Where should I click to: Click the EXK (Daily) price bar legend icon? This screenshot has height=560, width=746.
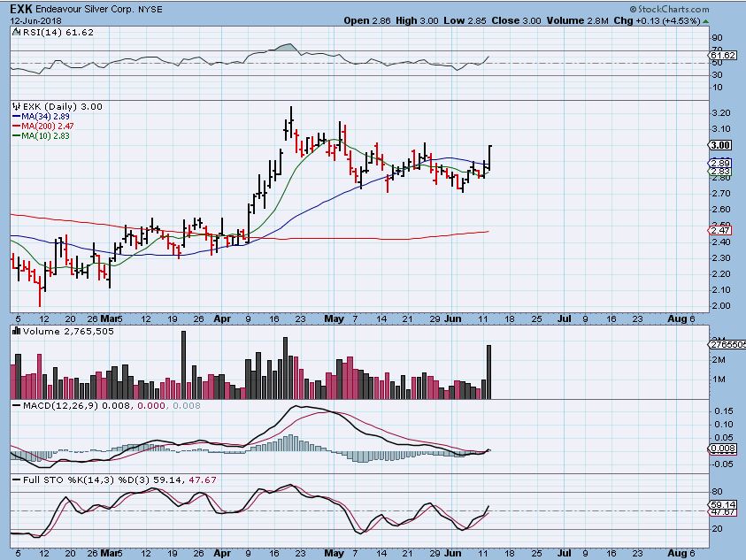(x=14, y=106)
